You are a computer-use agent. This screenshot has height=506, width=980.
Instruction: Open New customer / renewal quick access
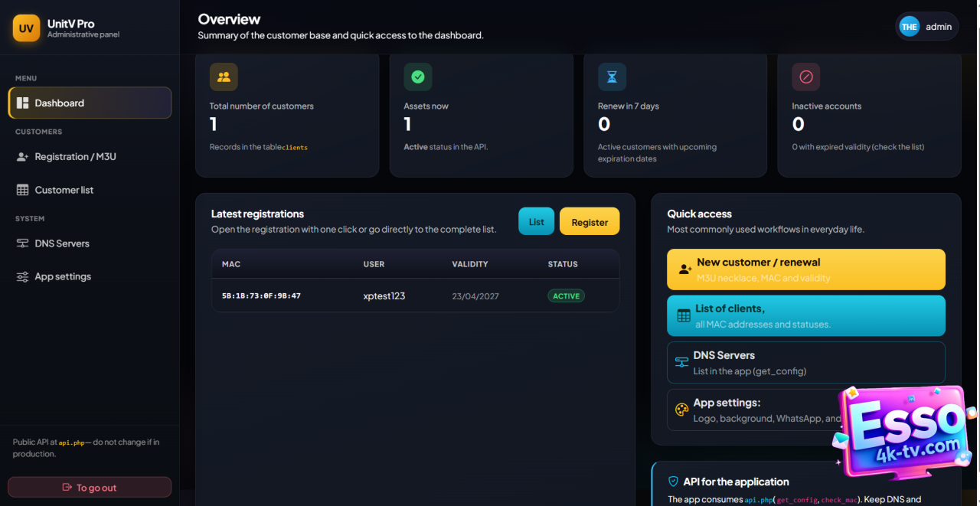point(805,269)
